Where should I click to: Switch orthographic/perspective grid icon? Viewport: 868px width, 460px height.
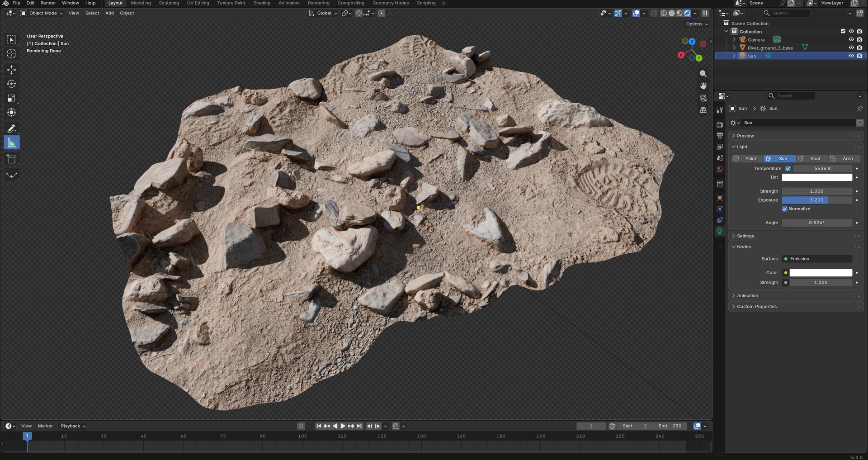[703, 110]
